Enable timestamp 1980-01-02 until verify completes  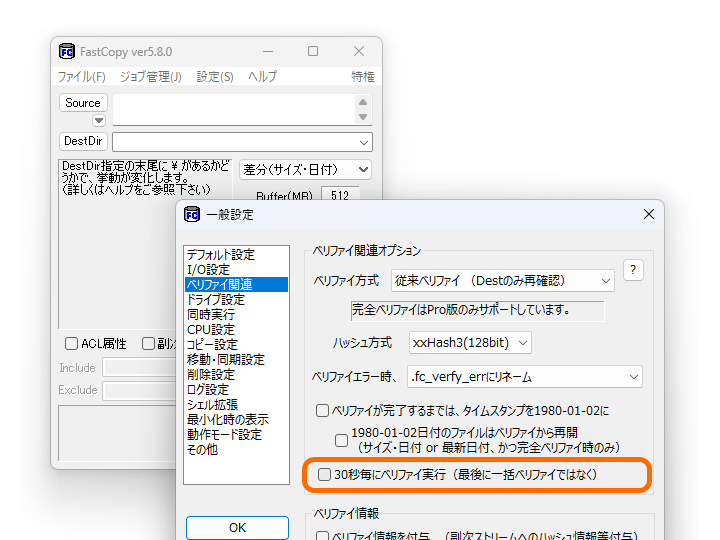coord(322,411)
